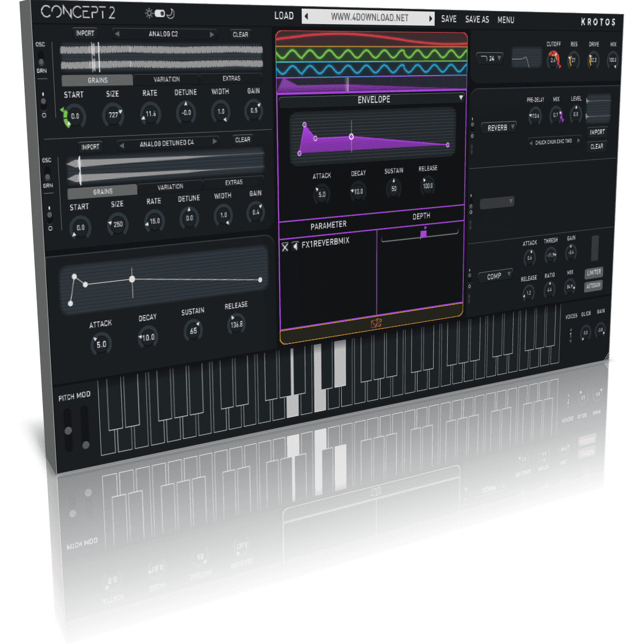Click the filter DRIVE knob
Screen dimensions: 644x644
tap(593, 60)
